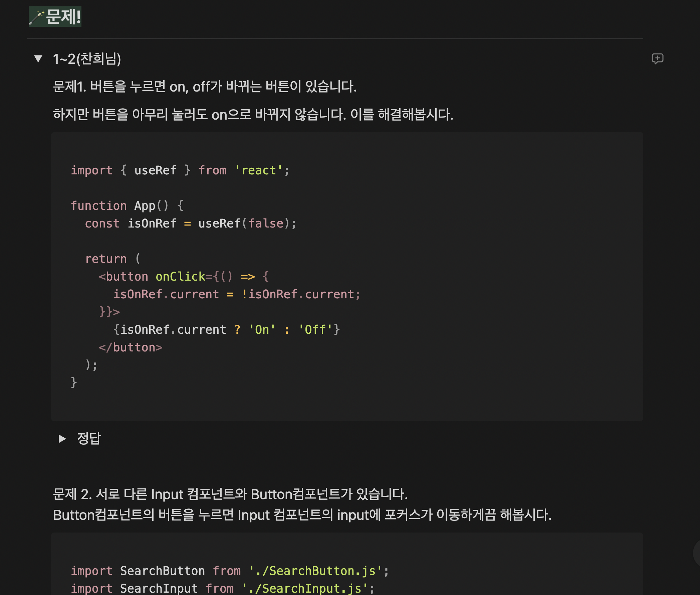Click the closing </button> tag line

pos(131,347)
